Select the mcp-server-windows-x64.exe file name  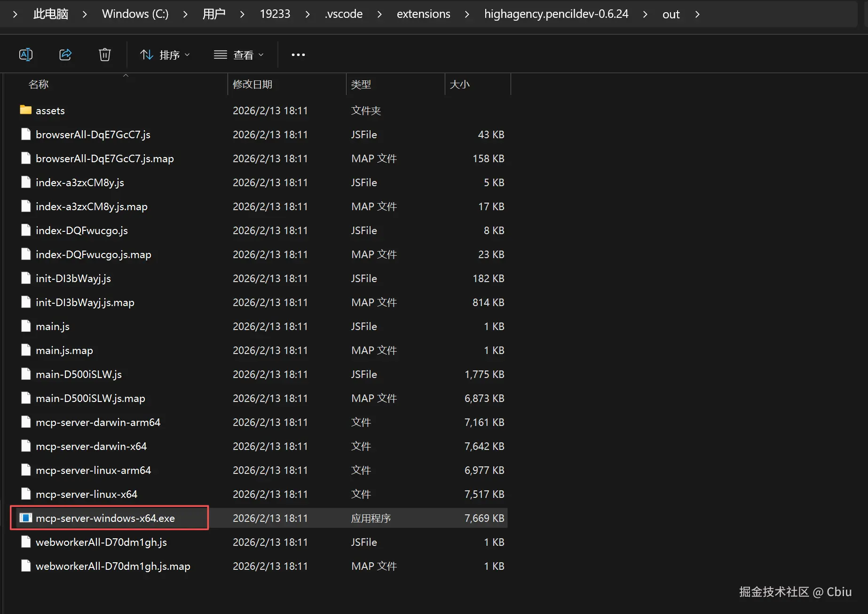point(105,518)
